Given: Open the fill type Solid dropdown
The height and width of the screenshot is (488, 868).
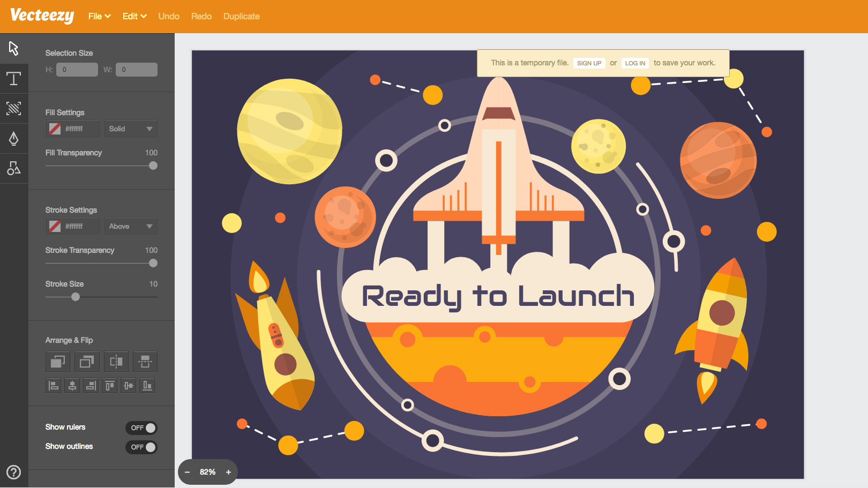Looking at the screenshot, I should [131, 129].
